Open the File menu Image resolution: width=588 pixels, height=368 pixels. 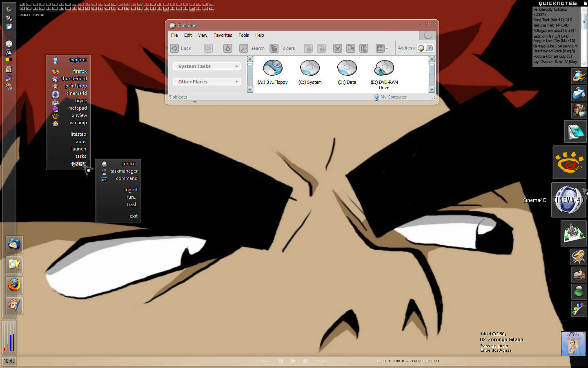pyautogui.click(x=174, y=35)
